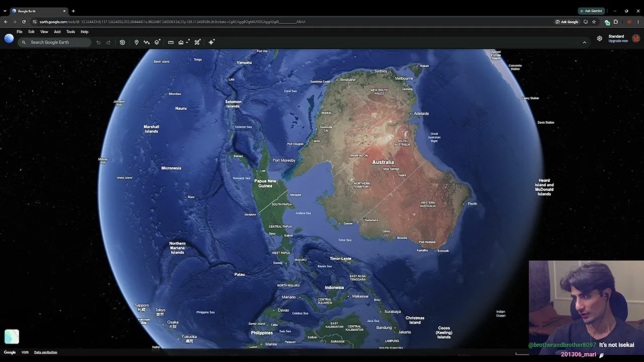
Task: Click the Palau label
Action: [x=239, y=275]
